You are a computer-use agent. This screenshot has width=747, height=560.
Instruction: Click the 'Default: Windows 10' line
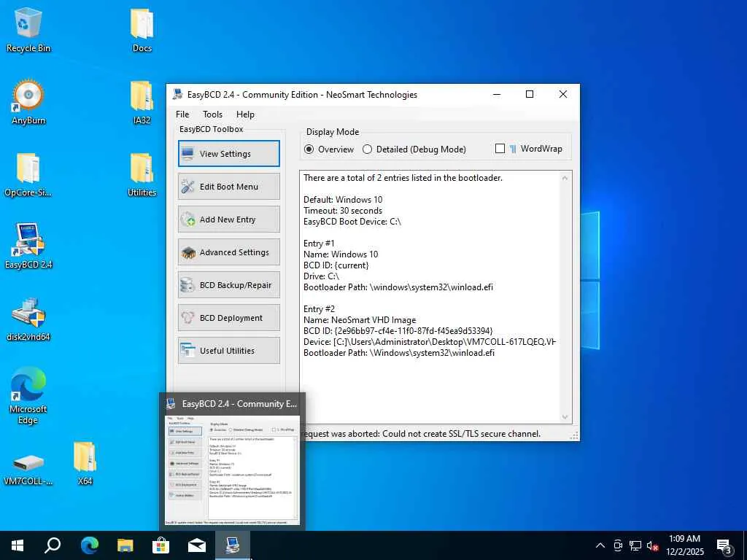(343, 200)
